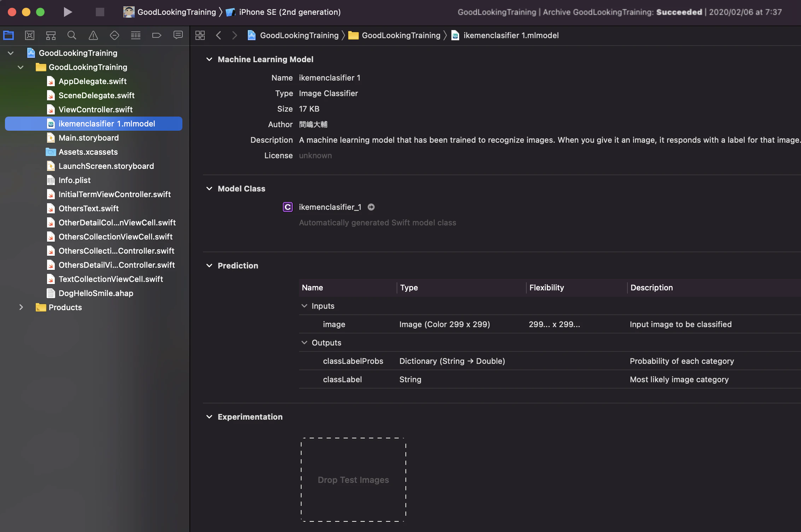Select ViewController.swift in navigator
Viewport: 801px width, 532px height.
[95, 110]
